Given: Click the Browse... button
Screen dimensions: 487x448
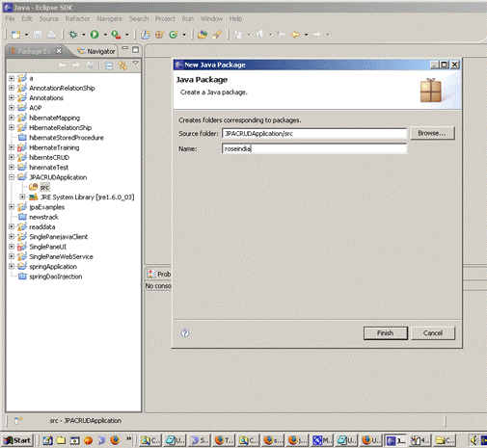Looking at the screenshot, I should click(x=432, y=133).
